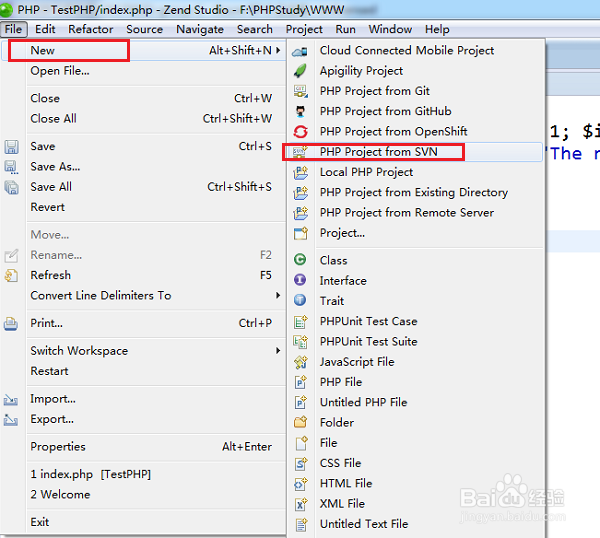Click the Untitled PHP File icon

[300, 402]
